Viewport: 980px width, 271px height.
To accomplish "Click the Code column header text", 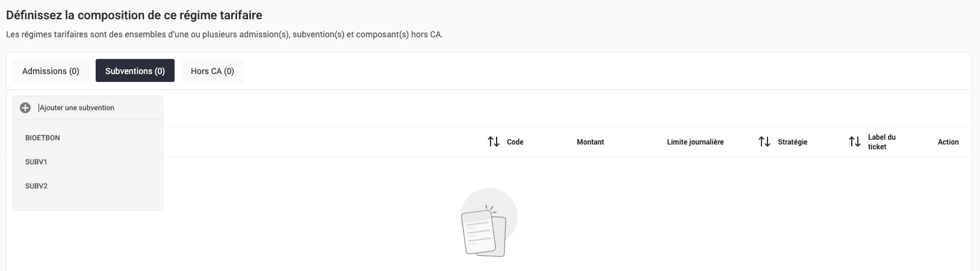I will (x=515, y=142).
